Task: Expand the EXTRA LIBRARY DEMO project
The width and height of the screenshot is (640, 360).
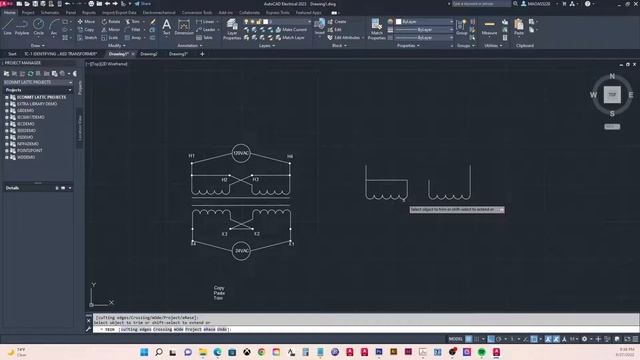Action: [x=7, y=104]
